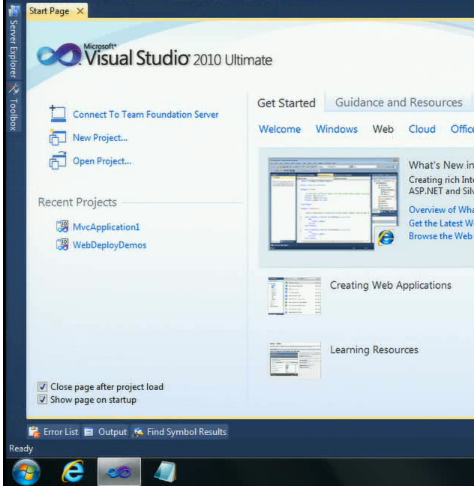Toggle Close page after project load
Image resolution: width=474 pixels, height=488 pixels.
coord(42,387)
